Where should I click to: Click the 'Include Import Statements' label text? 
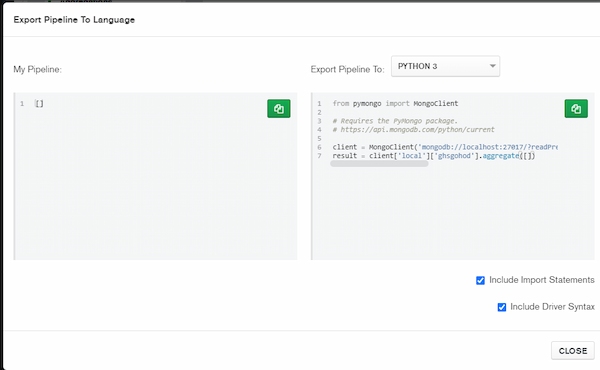coord(542,280)
